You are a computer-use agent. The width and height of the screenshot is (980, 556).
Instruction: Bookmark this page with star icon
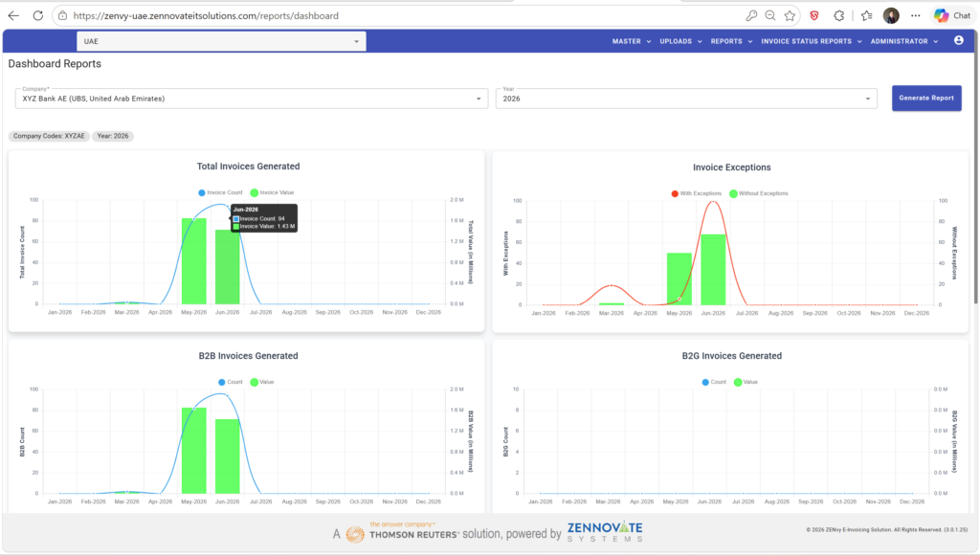790,15
